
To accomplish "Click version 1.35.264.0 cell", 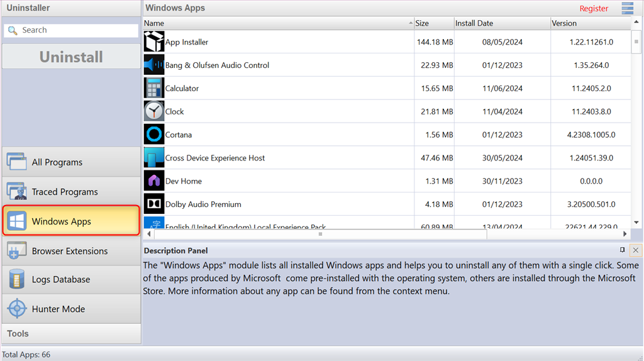I will [591, 65].
